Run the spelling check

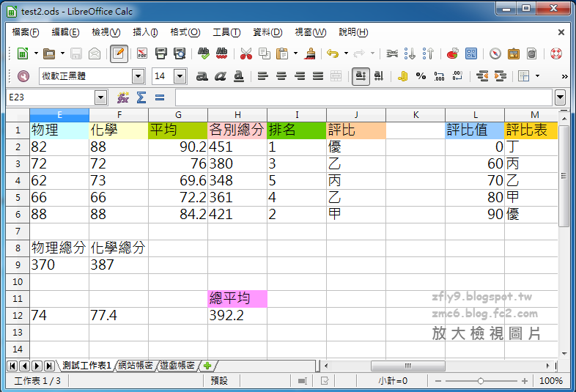pos(203,53)
